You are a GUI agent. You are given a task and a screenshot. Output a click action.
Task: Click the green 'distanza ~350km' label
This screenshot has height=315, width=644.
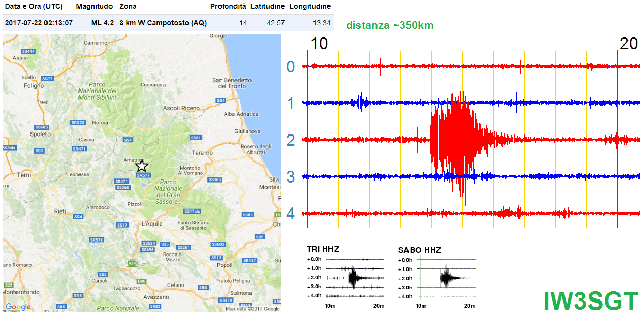click(x=390, y=25)
